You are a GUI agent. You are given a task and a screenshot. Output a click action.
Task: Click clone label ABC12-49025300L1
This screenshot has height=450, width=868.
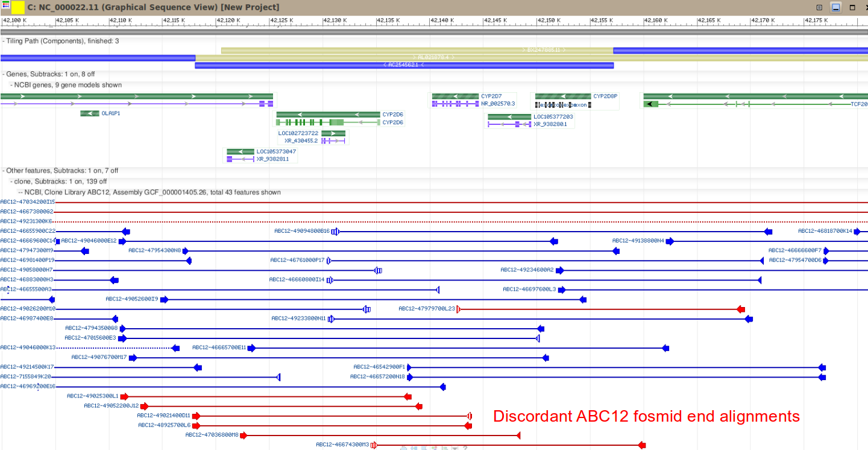(x=93, y=396)
